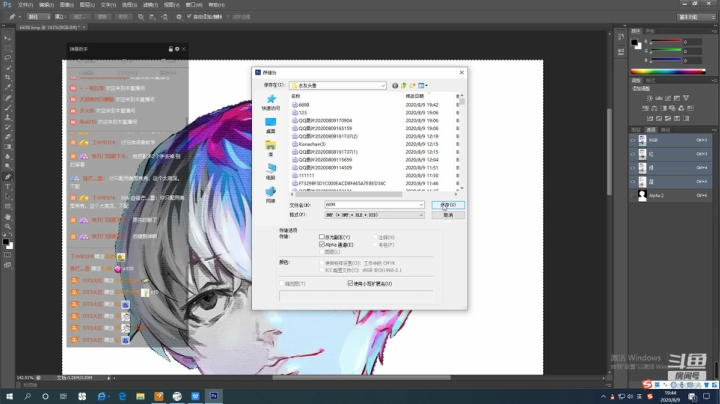Click lock icon on chat helper window
Screen dimensions: 720x404
(x=170, y=49)
